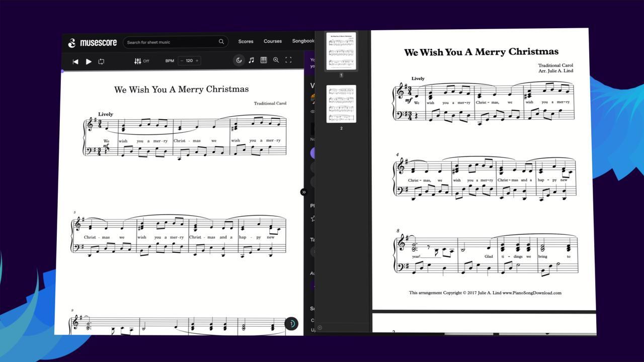Collapse the sidebar with the double-chevron button

(x=303, y=192)
